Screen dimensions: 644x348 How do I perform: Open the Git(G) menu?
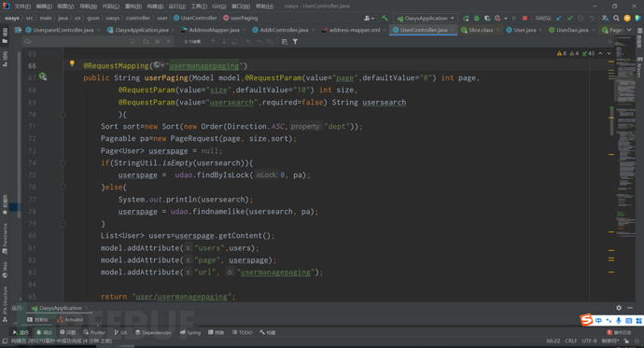tap(219, 7)
